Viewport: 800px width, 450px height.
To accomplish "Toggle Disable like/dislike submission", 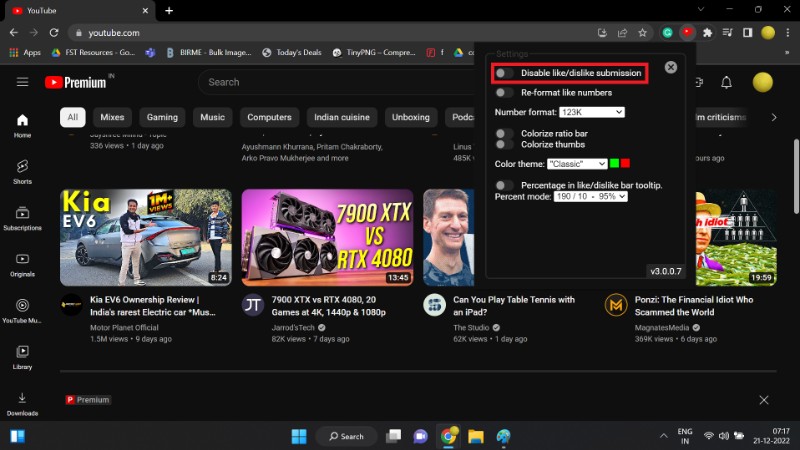I will [505, 73].
